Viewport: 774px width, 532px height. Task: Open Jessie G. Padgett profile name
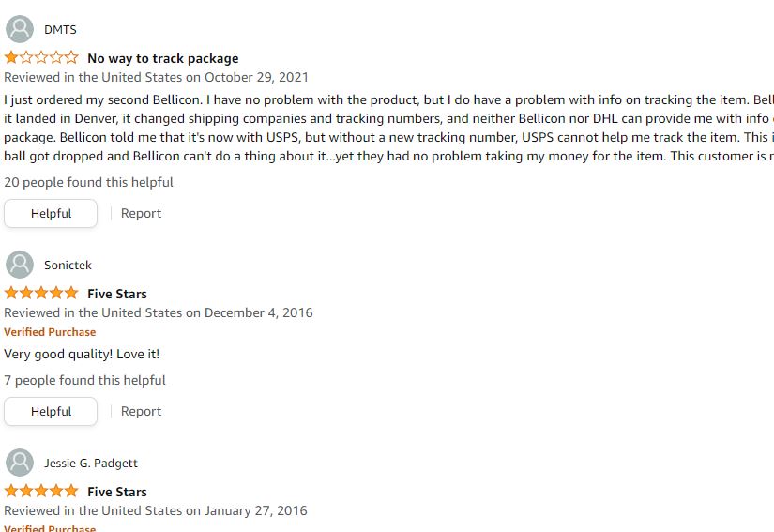[x=91, y=464]
